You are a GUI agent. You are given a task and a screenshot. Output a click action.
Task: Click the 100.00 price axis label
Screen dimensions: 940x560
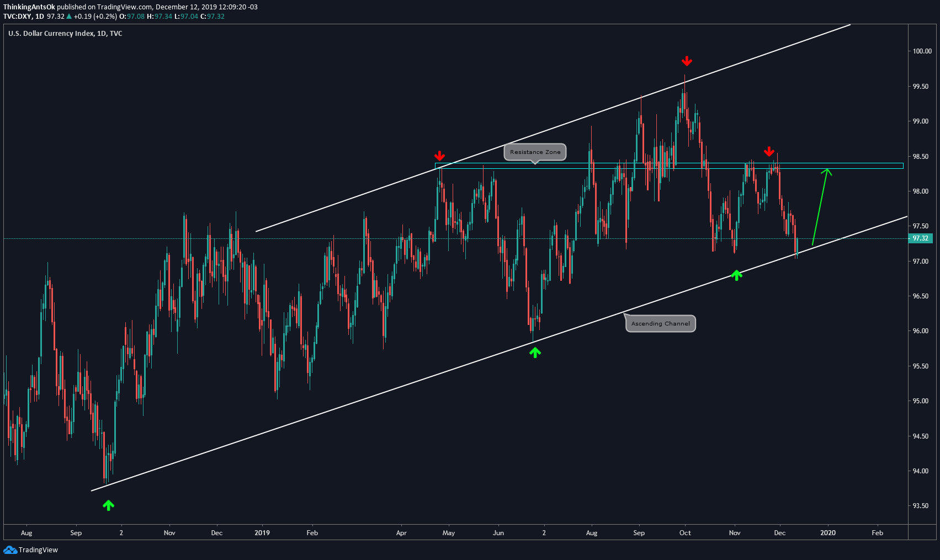[922, 51]
